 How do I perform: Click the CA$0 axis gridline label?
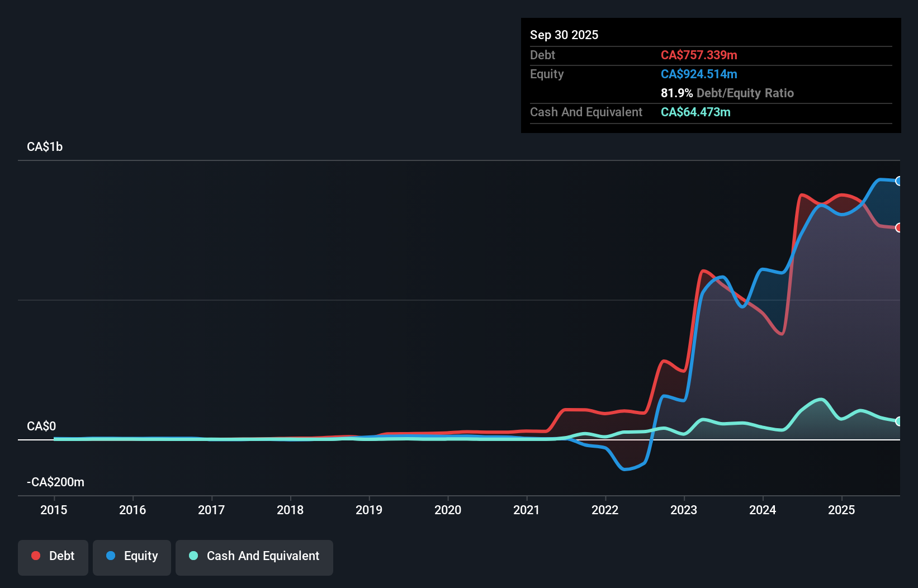tap(41, 425)
